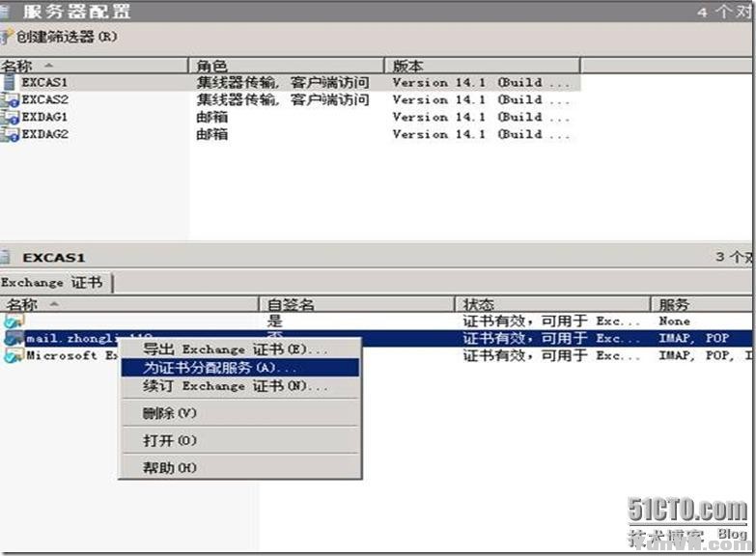Sort certificates by 服务 column header
The height and width of the screenshot is (556, 756).
(x=702, y=305)
